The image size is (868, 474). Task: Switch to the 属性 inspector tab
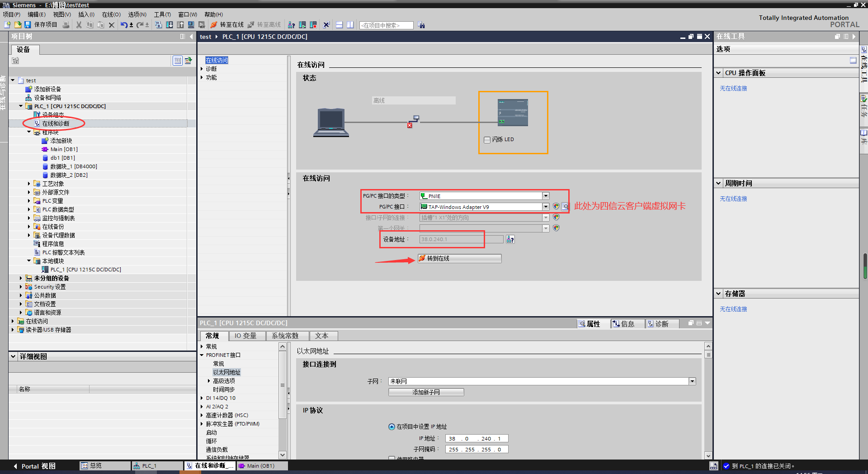[593, 324]
